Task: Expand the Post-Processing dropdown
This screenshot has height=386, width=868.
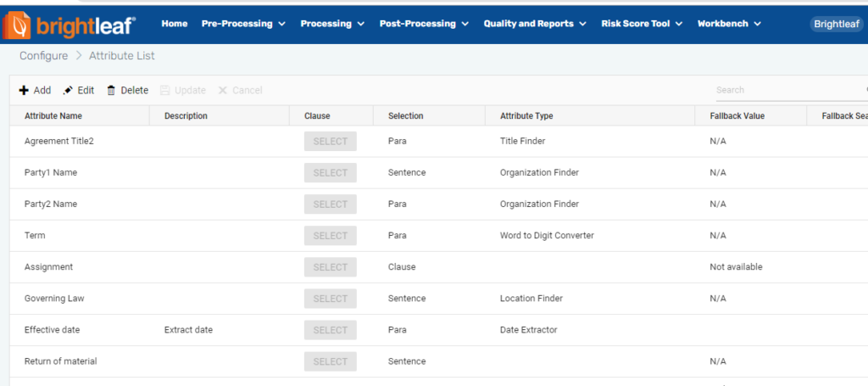Action: 424,24
